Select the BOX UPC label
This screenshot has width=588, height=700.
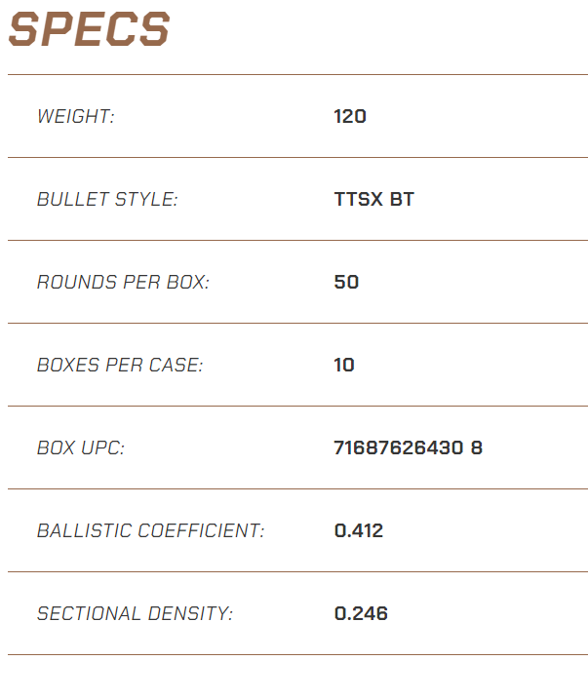pos(81,447)
